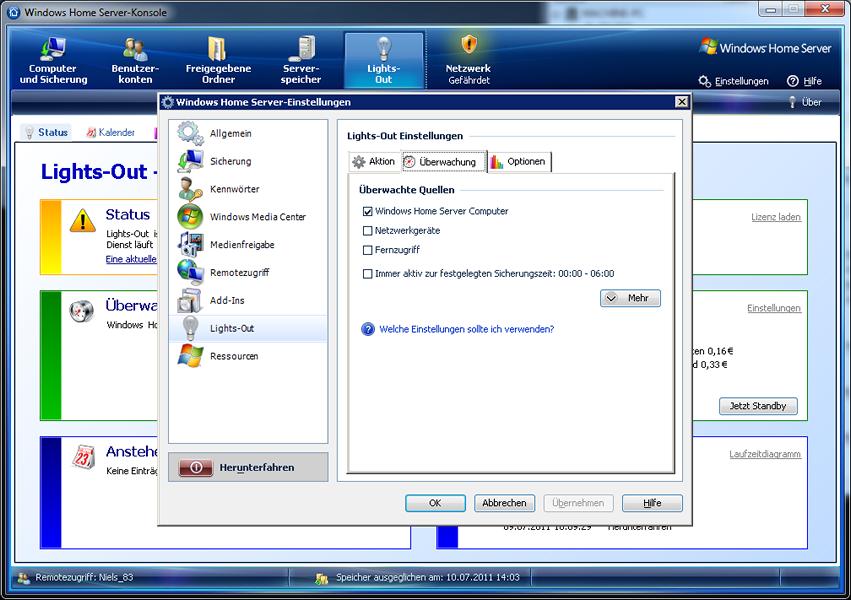Viewport: 851px width, 600px height.
Task: Select the Überwachung tab
Action: pos(443,162)
